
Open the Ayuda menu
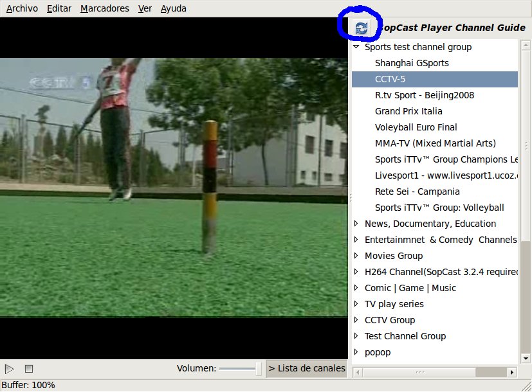[174, 8]
